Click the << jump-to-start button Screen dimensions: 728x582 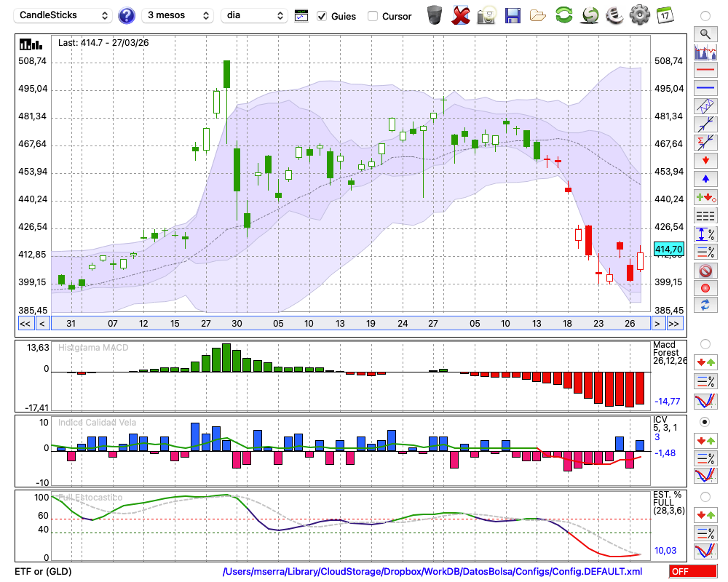[x=25, y=324]
